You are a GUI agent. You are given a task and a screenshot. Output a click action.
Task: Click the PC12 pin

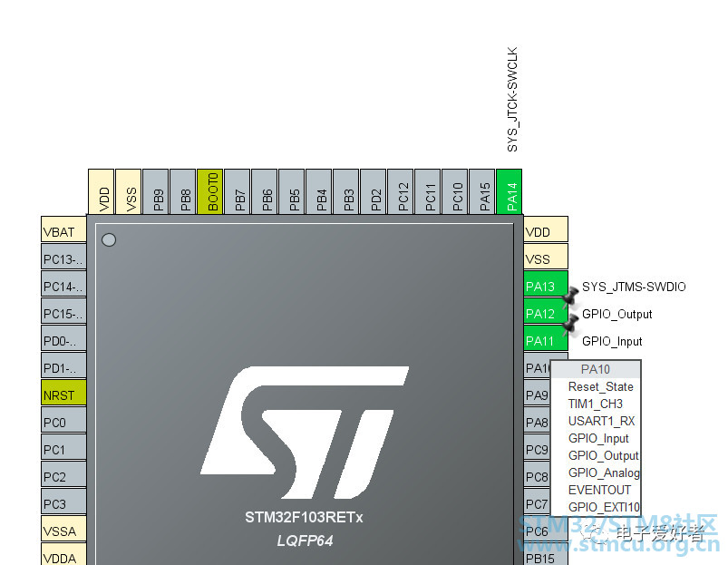[x=400, y=191]
